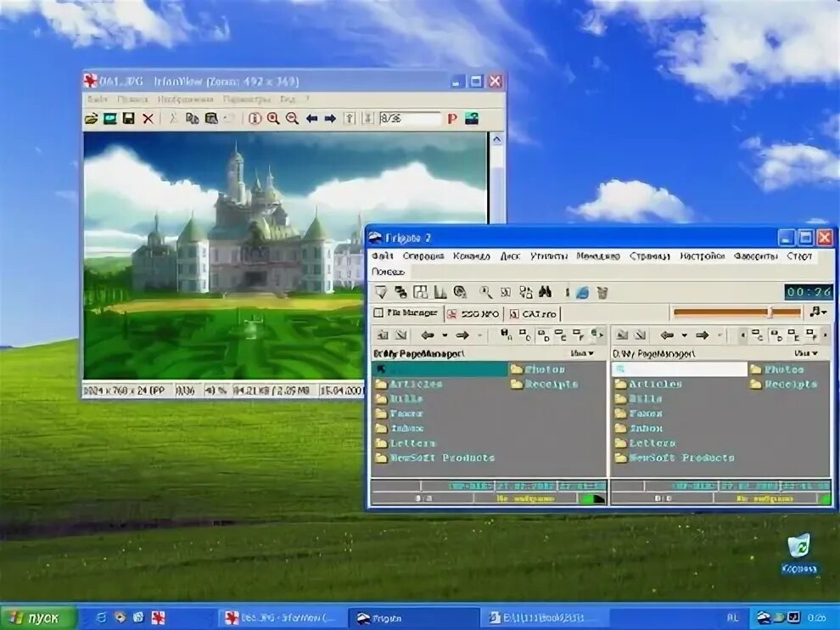Image resolution: width=840 pixels, height=630 pixels.
Task: Show image information in IrfanView
Action: (x=255, y=119)
